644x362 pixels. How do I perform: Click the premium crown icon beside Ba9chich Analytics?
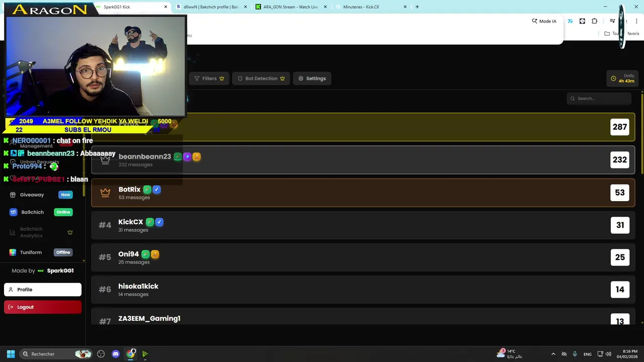(70, 232)
